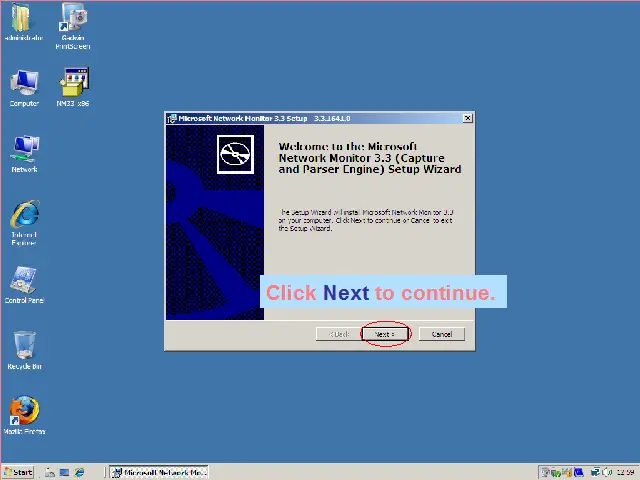Click the setup installer icon in the title bar

(172, 118)
